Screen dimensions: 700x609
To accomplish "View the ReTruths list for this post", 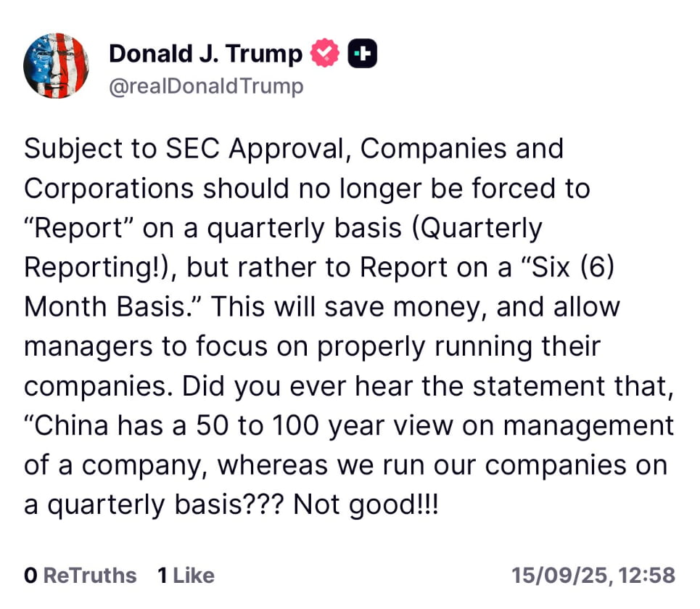I will pos(90,576).
